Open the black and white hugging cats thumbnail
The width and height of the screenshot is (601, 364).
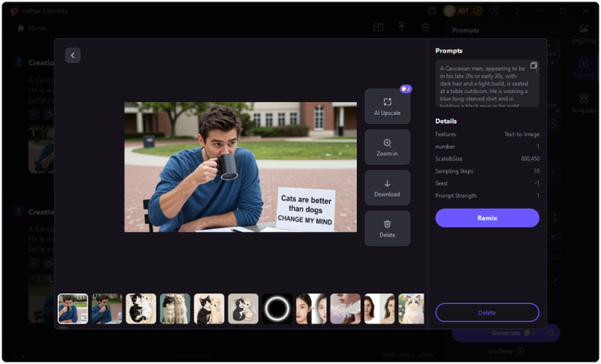141,309
